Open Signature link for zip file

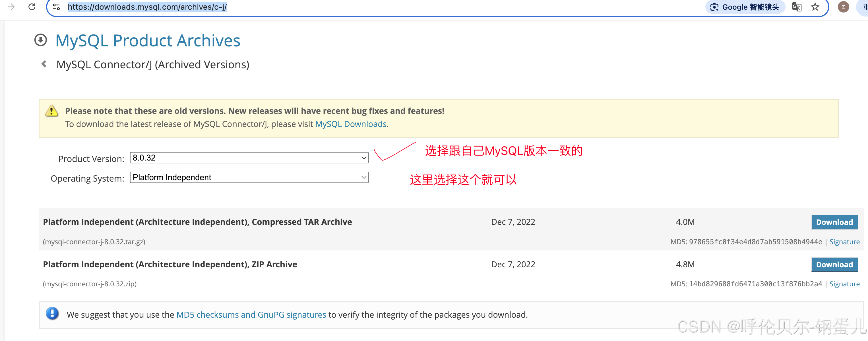844,284
